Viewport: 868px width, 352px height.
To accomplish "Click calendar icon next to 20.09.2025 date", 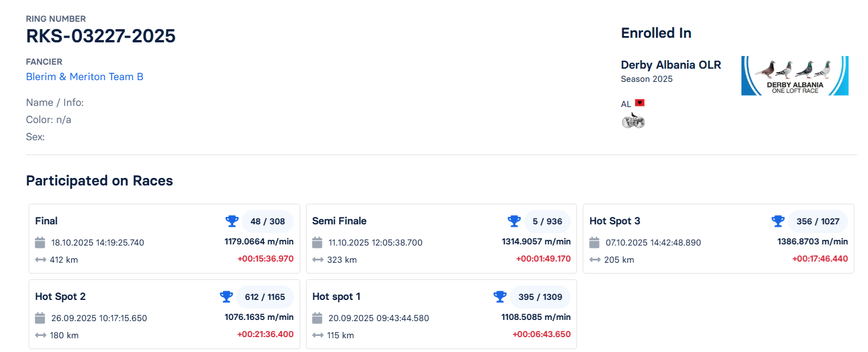I will [x=317, y=318].
